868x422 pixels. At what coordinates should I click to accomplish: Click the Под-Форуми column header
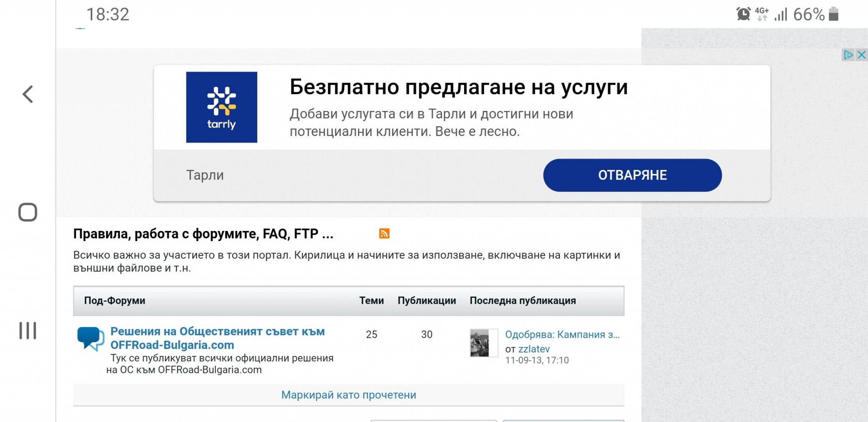coord(115,300)
